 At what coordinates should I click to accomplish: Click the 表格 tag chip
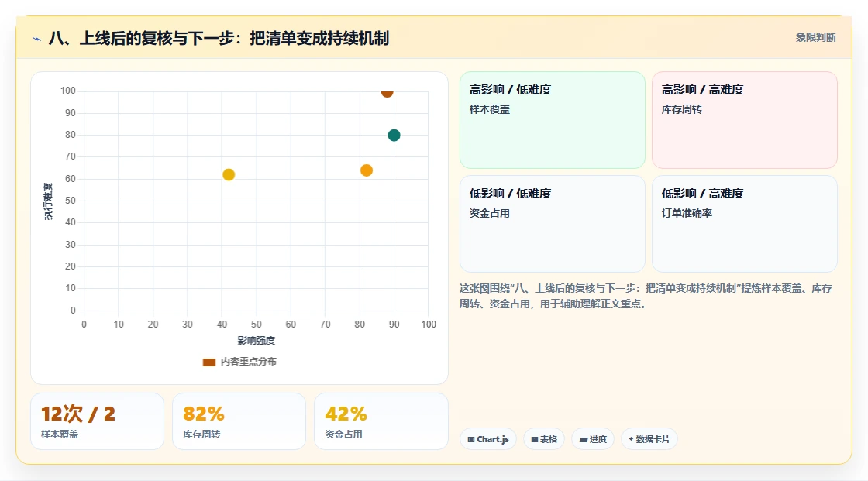tap(544, 439)
